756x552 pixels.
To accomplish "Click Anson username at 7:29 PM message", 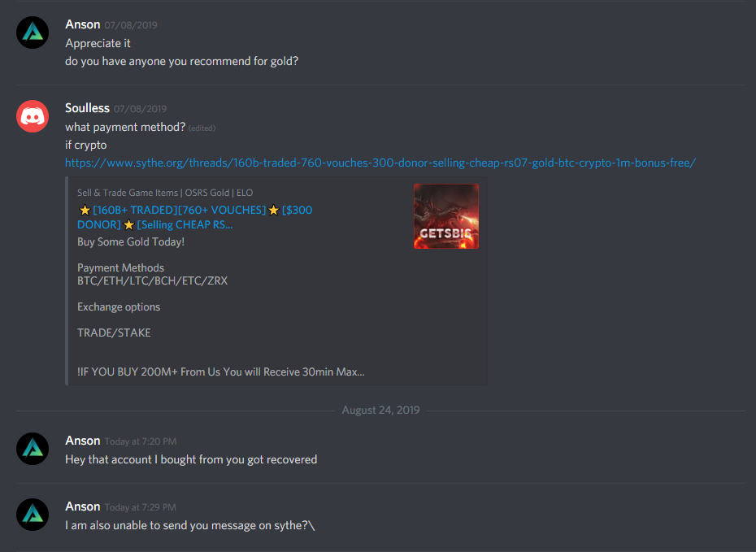I will click(83, 506).
